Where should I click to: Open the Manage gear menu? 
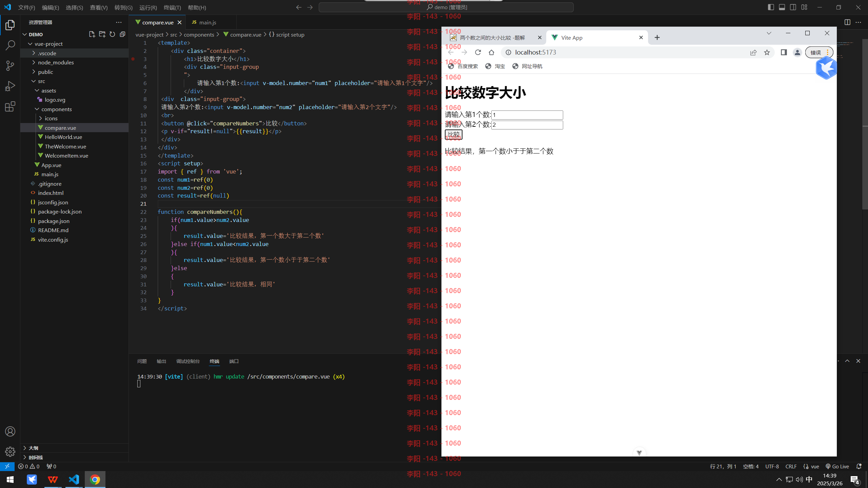click(x=10, y=452)
